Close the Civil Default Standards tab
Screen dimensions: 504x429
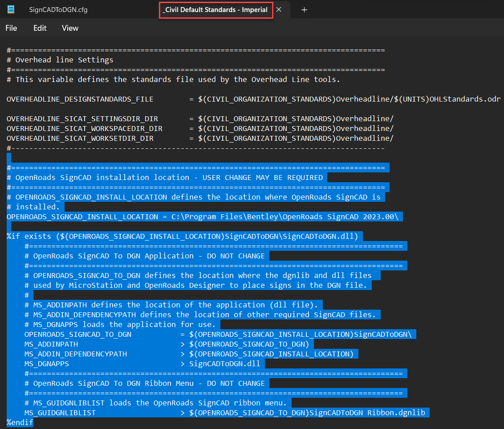279,9
